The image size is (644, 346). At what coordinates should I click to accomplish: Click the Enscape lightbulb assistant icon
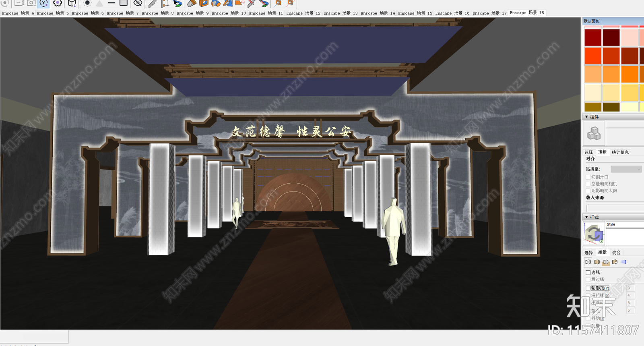(43, 3)
